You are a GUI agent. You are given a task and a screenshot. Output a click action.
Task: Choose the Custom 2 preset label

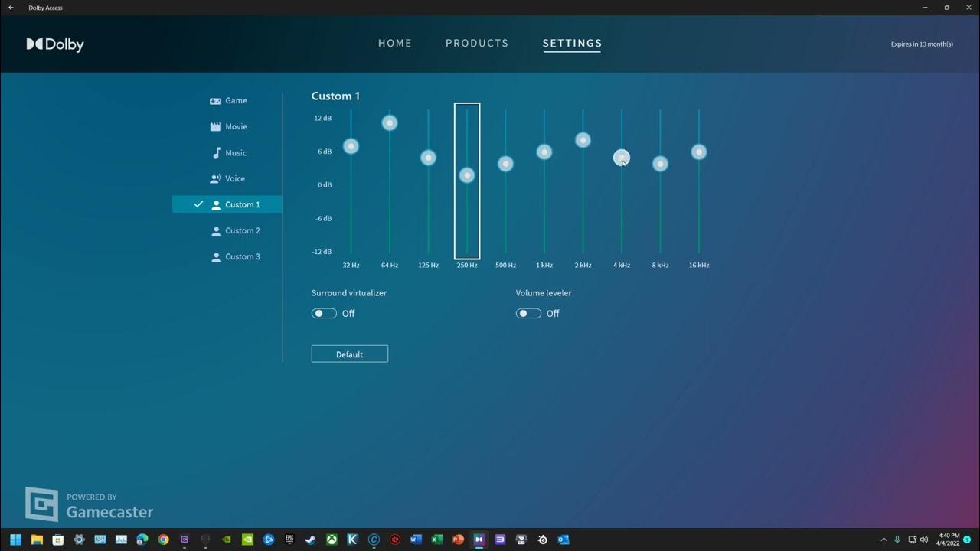[x=243, y=231]
